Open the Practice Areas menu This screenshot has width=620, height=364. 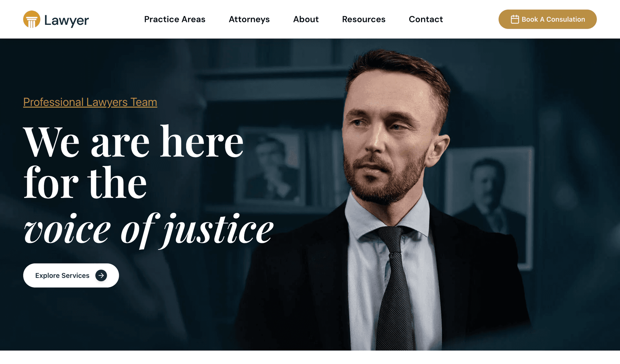coord(175,19)
